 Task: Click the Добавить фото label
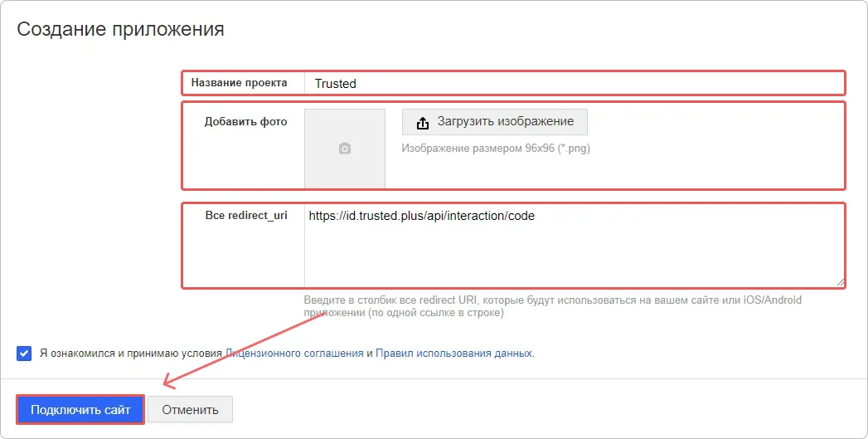point(245,122)
